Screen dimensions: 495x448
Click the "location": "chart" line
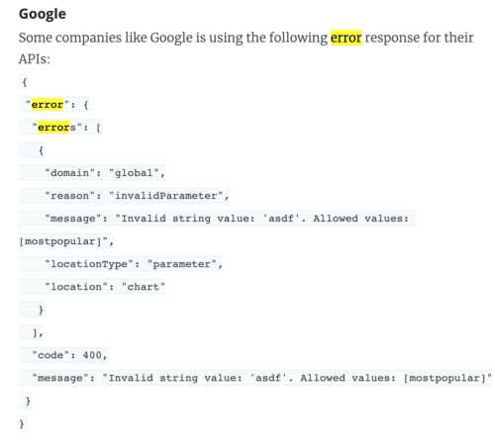coord(105,287)
